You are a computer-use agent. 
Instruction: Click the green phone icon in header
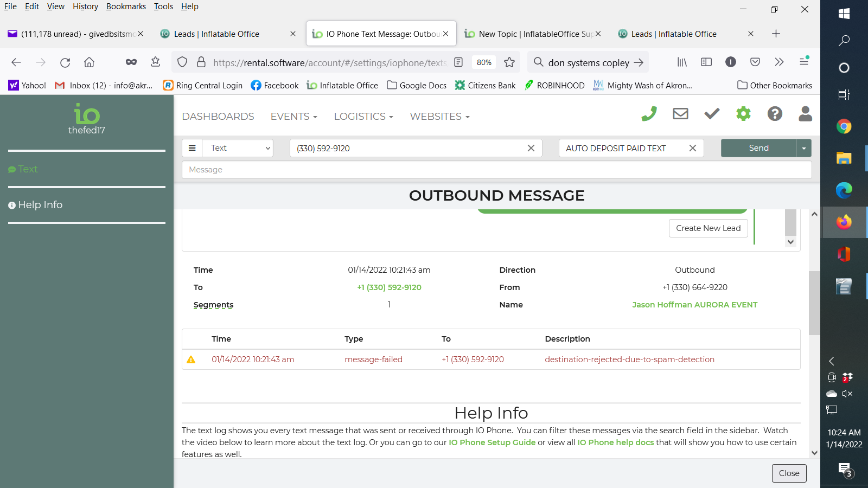pyautogui.click(x=649, y=114)
